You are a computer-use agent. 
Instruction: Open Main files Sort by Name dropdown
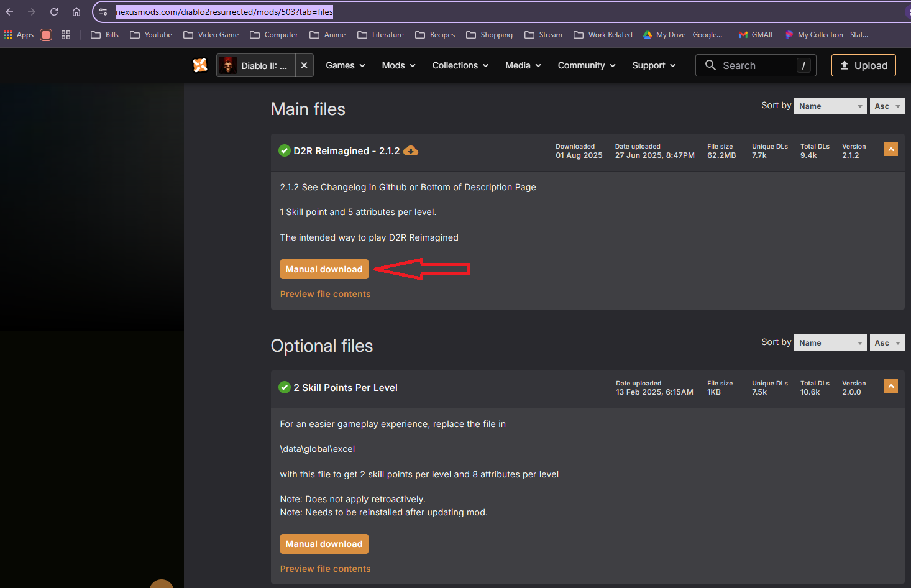tap(830, 106)
